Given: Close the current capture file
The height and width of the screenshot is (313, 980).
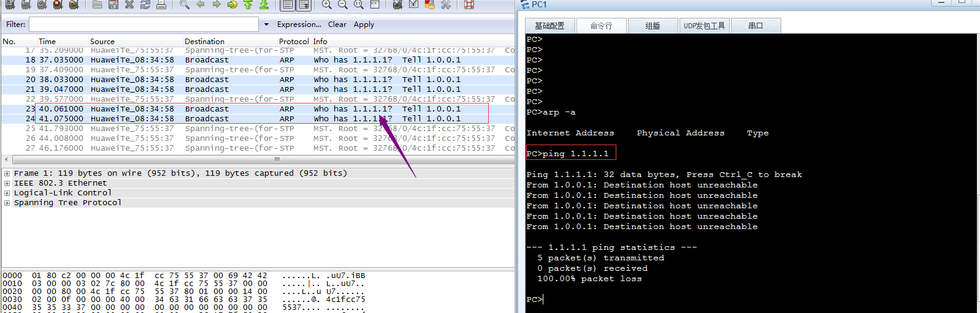Looking at the screenshot, I should pos(129,5).
